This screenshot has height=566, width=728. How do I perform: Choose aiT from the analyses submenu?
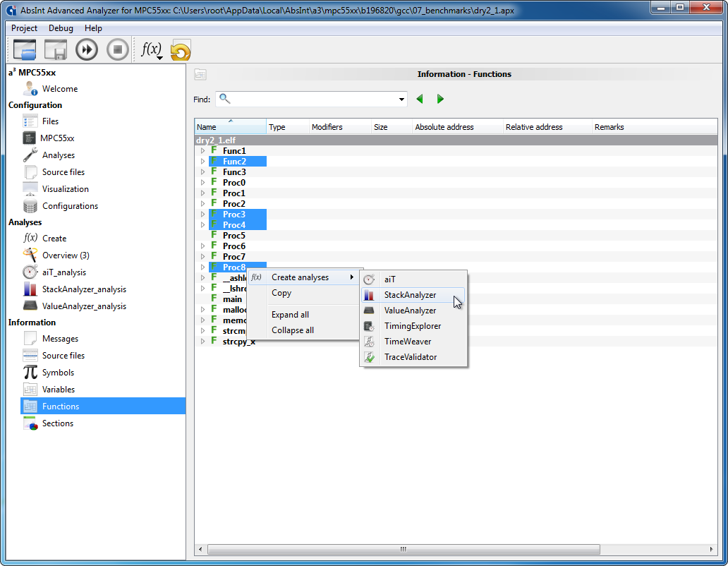click(x=413, y=279)
